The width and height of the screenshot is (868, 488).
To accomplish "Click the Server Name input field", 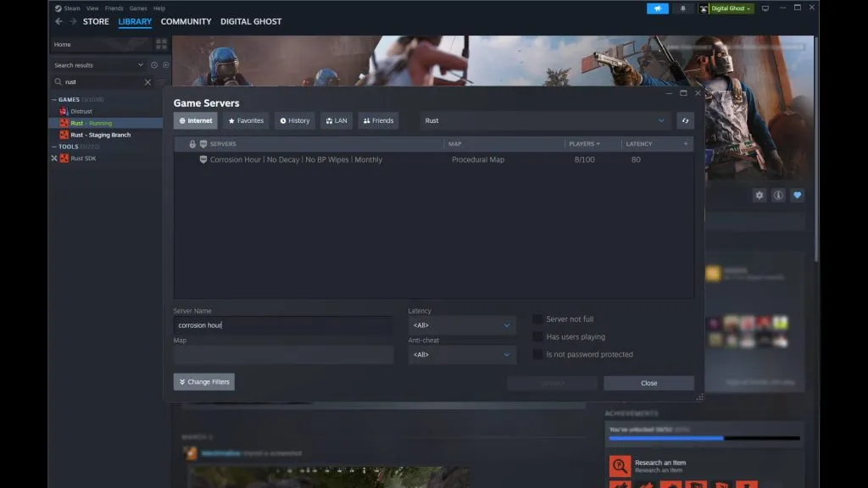I will point(283,325).
